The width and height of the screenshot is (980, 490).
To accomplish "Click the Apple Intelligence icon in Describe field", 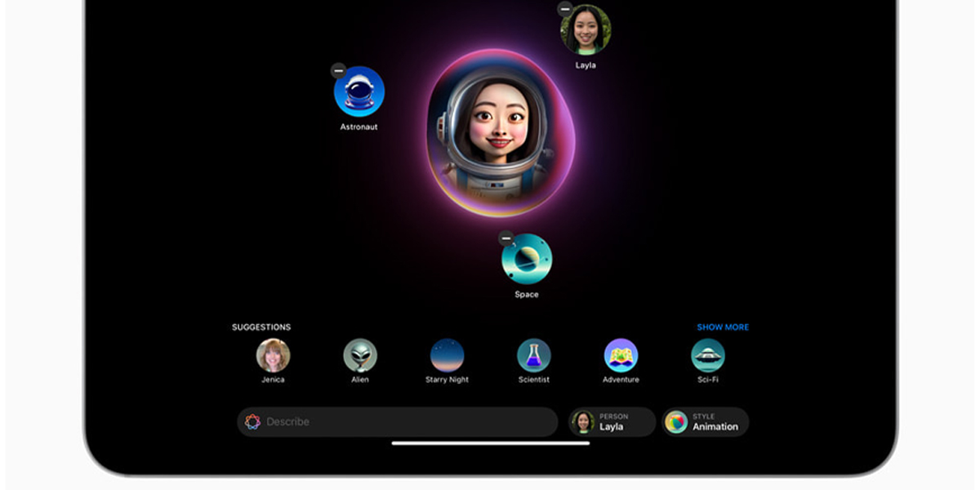I will click(x=252, y=422).
